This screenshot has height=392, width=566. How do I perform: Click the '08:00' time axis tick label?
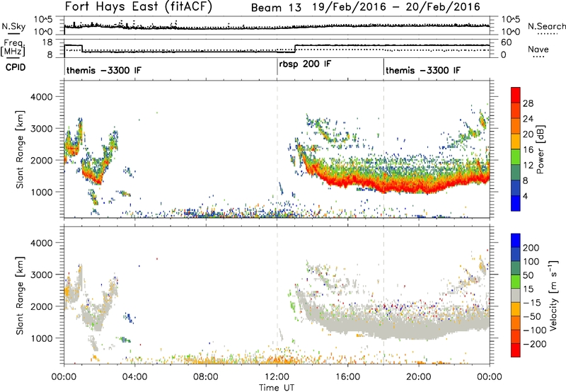pos(206,377)
